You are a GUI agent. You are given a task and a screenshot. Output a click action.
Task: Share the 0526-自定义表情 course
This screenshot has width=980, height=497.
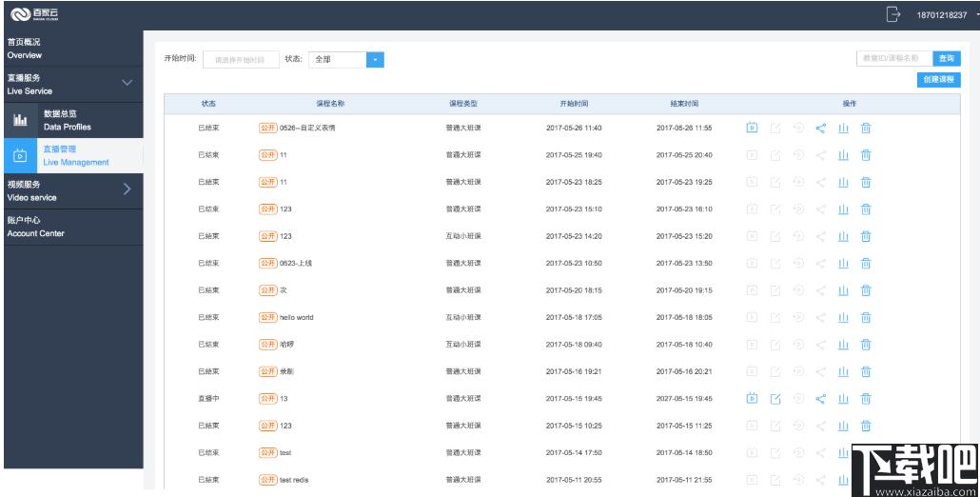coord(820,129)
